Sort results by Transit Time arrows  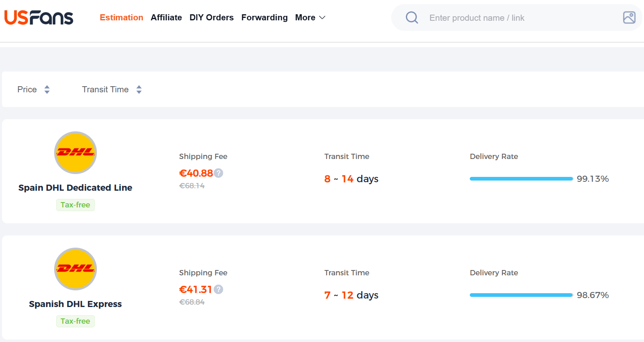(139, 89)
